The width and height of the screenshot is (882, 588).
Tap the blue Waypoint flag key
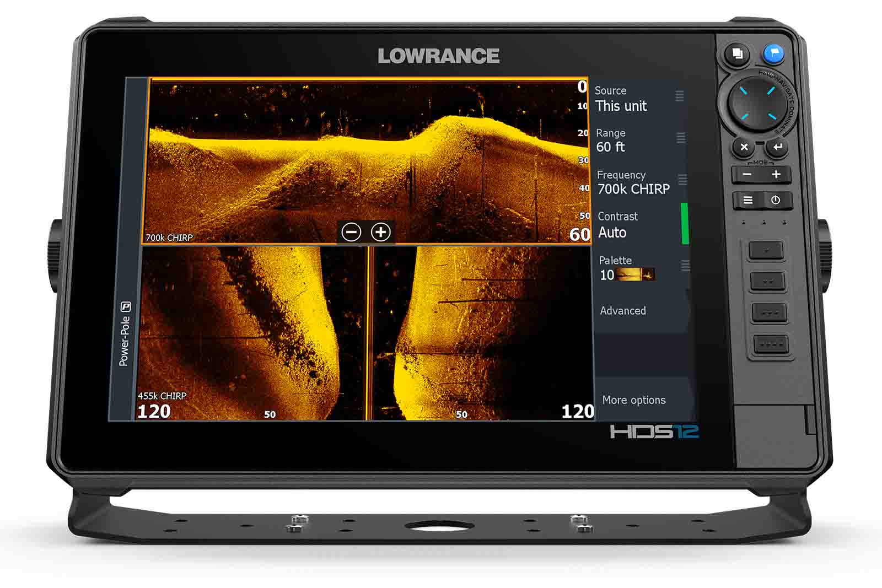[x=774, y=53]
